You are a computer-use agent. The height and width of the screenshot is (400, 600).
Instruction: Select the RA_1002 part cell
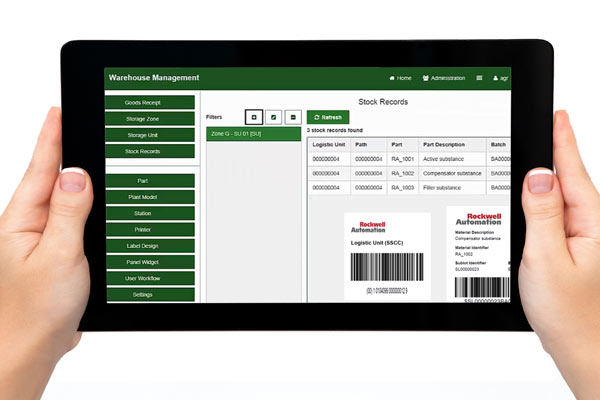pos(403,173)
